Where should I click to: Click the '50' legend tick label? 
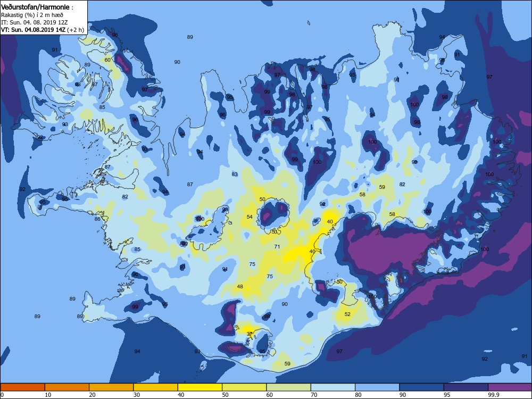click(225, 395)
